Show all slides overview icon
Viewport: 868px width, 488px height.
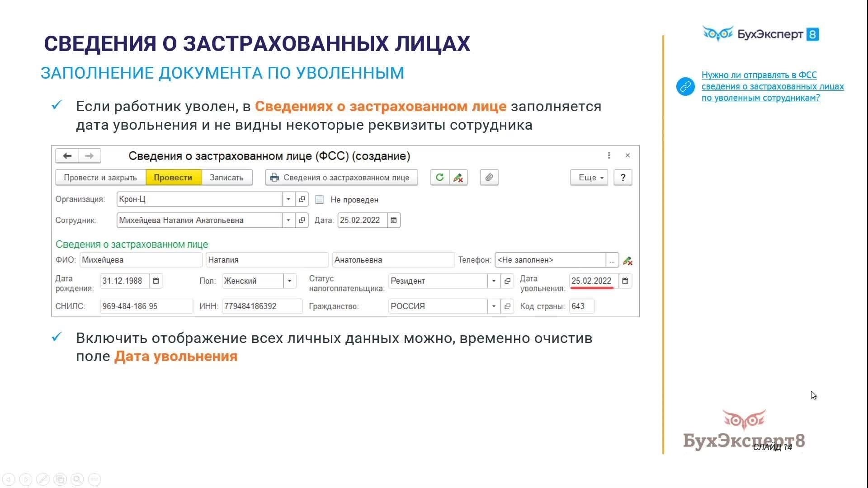click(x=60, y=479)
